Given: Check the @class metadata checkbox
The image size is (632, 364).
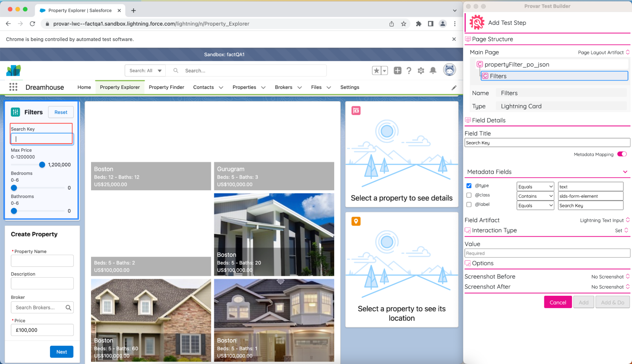Looking at the screenshot, I should pyautogui.click(x=469, y=195).
